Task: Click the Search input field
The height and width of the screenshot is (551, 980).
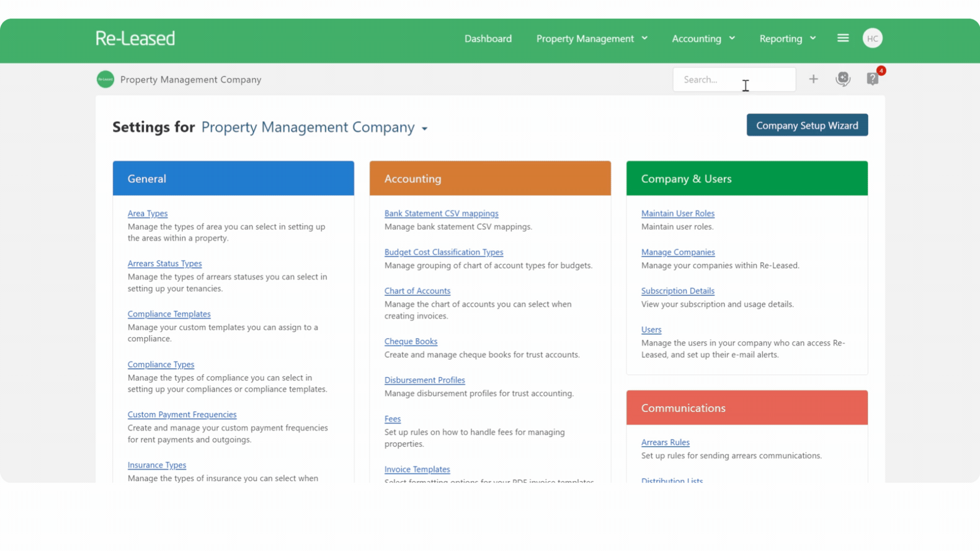Action: [x=734, y=80]
